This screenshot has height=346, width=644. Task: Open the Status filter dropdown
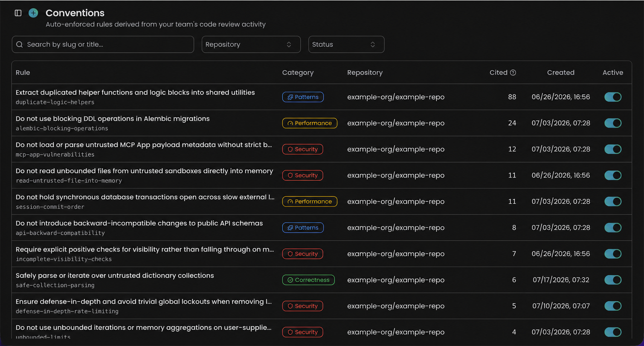[346, 44]
